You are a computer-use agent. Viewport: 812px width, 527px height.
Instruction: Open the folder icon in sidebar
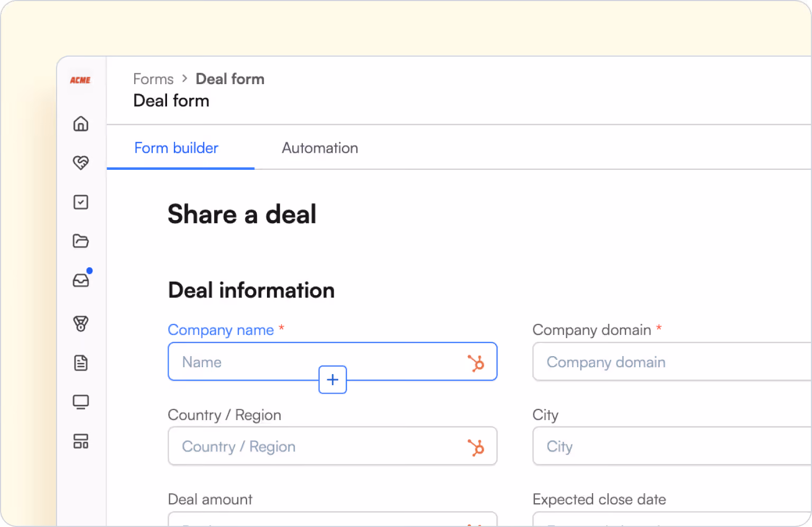(x=81, y=241)
